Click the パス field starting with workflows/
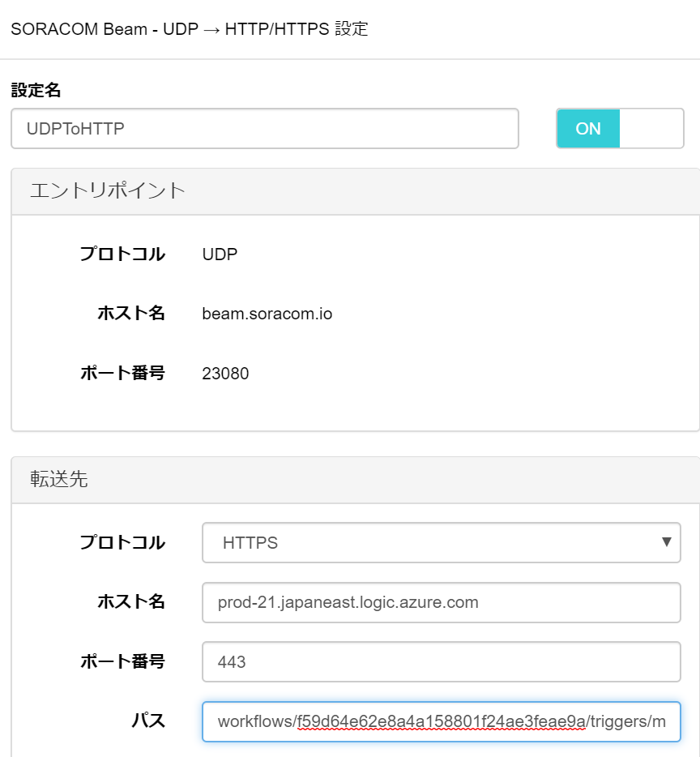This screenshot has height=757, width=700. coord(441,721)
